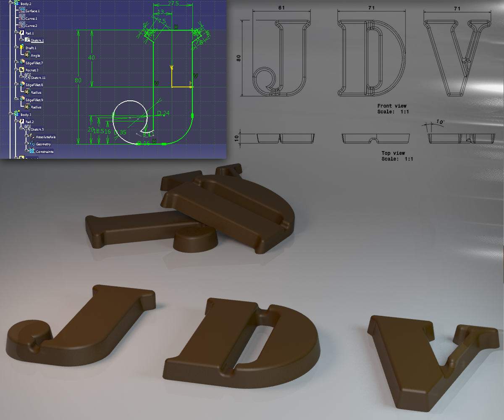
Task: Select the EdgeFillet.7 label
Action: point(34,63)
